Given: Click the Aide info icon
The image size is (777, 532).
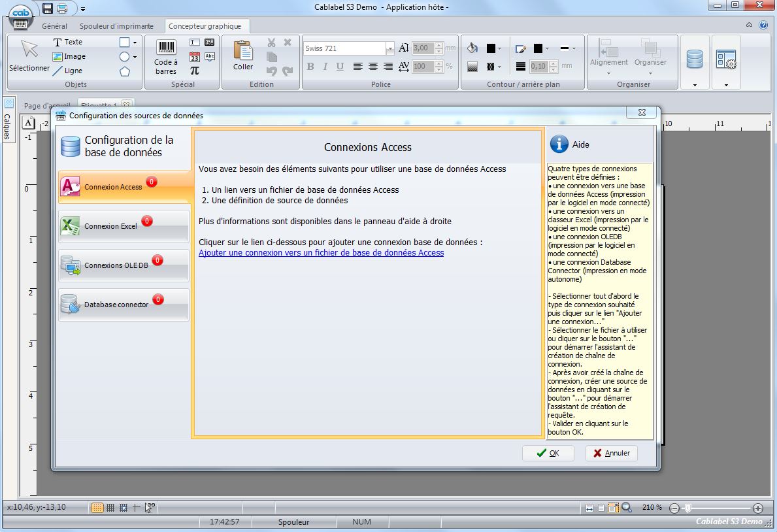Looking at the screenshot, I should click(x=559, y=144).
